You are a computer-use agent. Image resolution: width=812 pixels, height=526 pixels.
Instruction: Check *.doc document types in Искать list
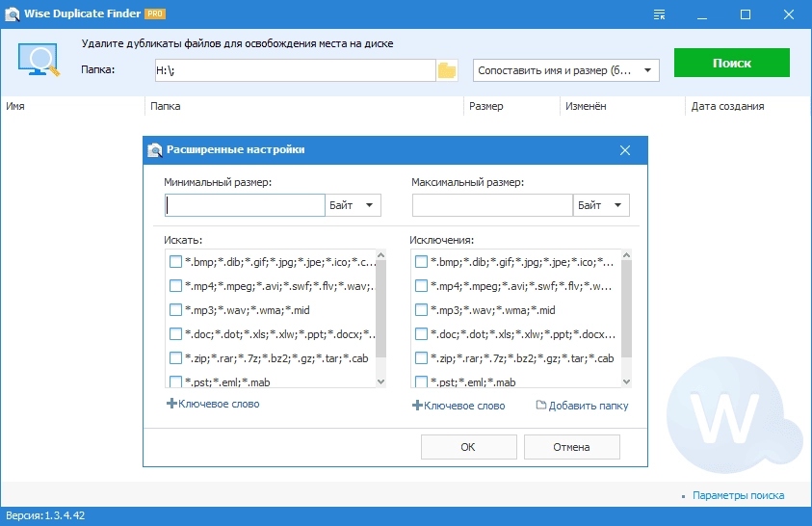point(175,334)
